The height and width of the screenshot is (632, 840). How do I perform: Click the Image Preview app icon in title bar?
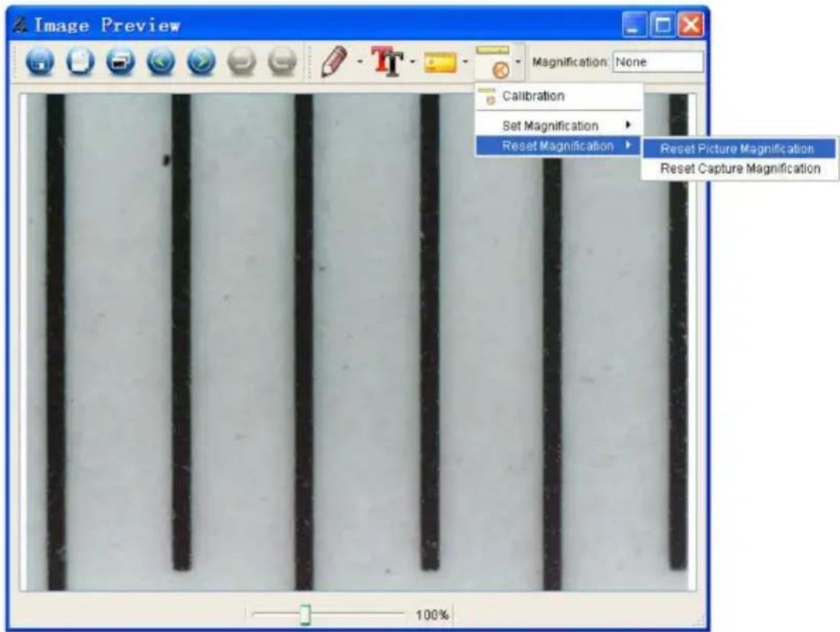[x=21, y=25]
